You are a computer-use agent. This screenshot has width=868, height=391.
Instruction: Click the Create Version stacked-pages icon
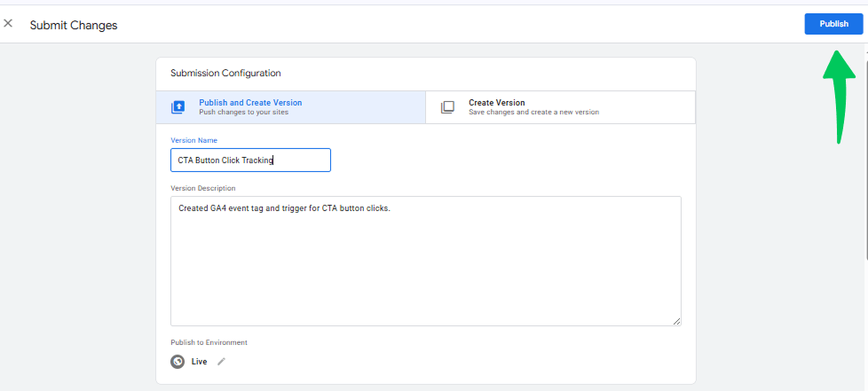[447, 107]
